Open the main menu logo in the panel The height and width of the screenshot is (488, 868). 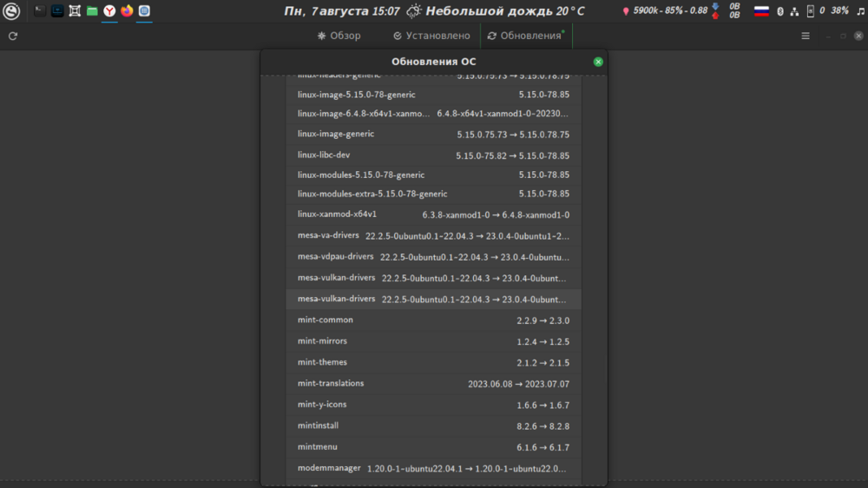coord(11,11)
